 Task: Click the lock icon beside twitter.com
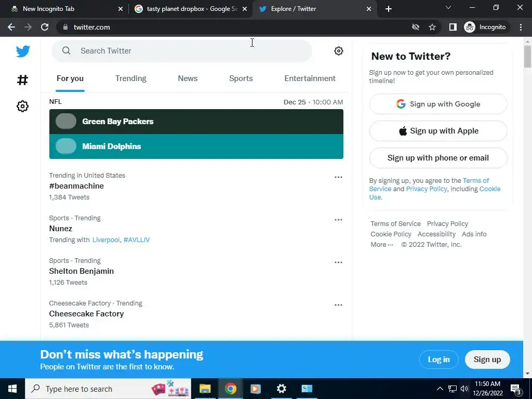65,27
